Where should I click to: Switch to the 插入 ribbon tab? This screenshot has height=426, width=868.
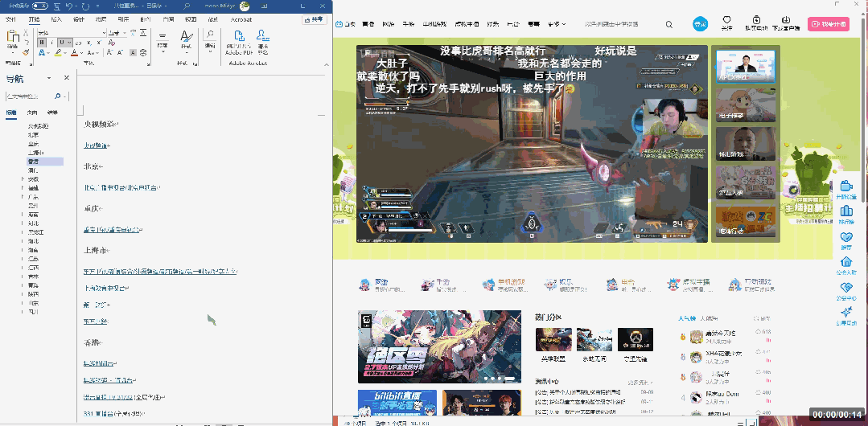click(x=56, y=20)
